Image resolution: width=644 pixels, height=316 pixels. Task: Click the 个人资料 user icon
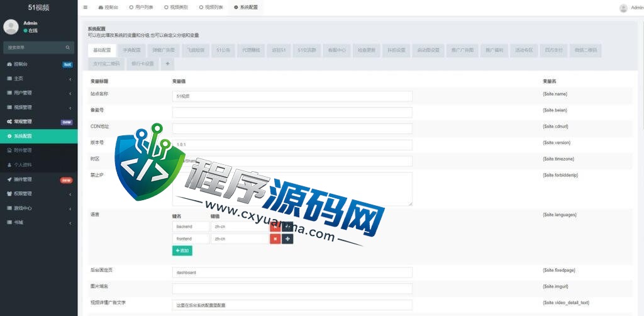(9, 165)
